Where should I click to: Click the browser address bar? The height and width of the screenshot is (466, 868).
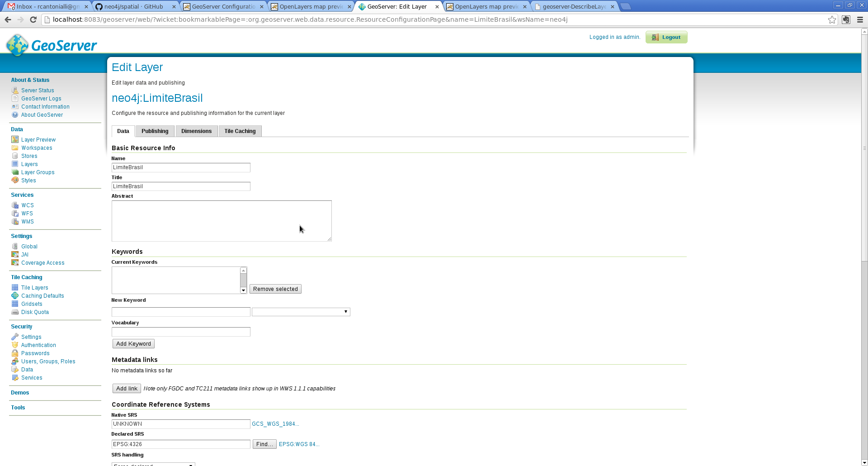click(439, 19)
